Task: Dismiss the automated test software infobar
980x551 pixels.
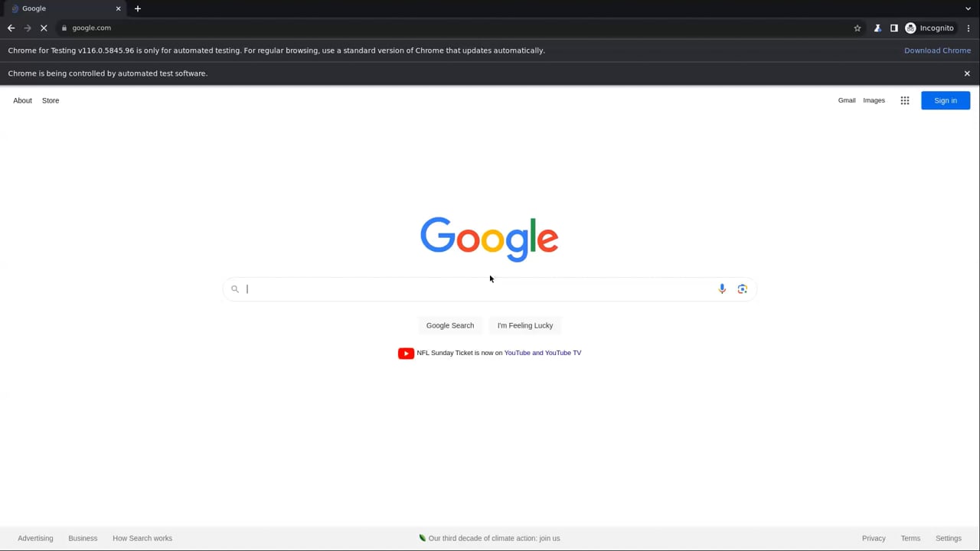Action: click(x=967, y=73)
